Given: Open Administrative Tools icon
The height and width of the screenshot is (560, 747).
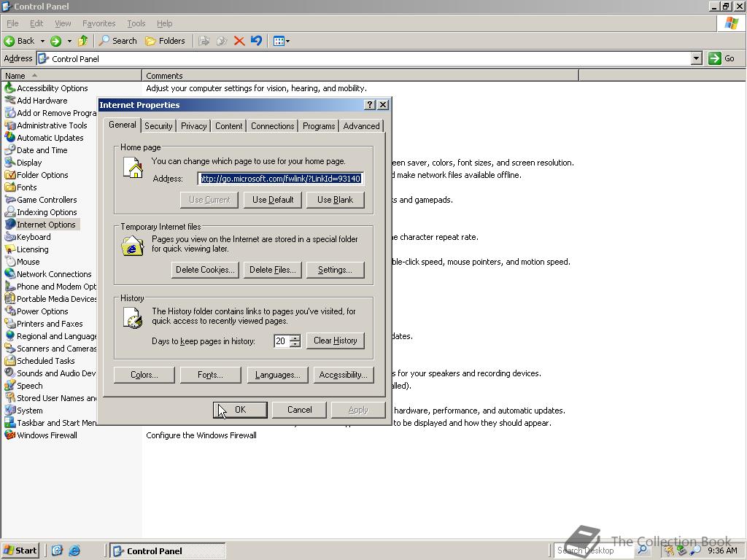Looking at the screenshot, I should [10, 125].
